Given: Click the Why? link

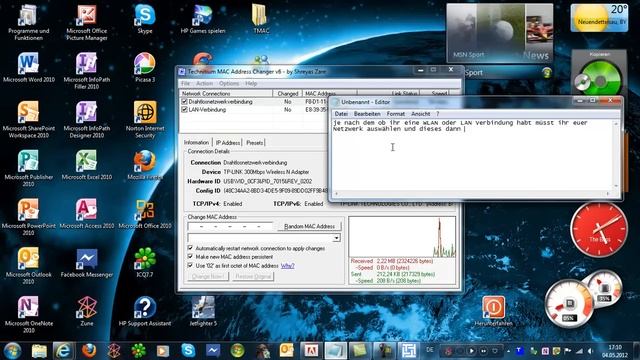Looking at the screenshot, I should pos(287,266).
